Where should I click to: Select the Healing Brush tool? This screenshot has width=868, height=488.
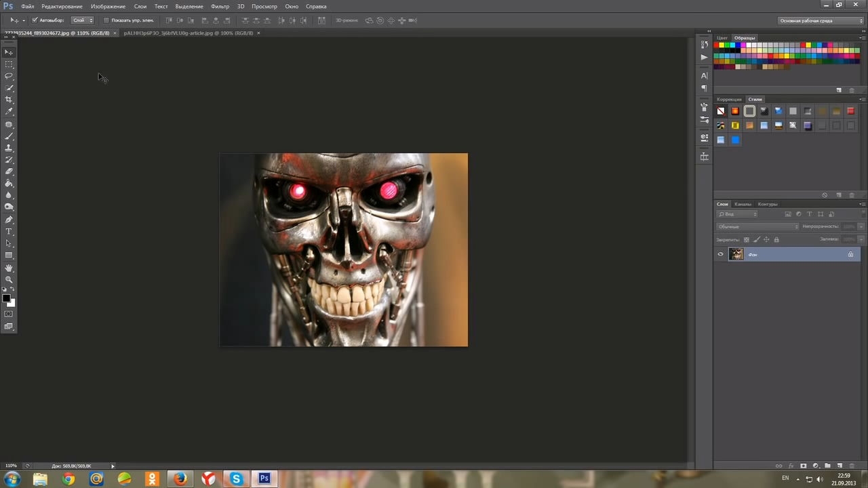click(9, 125)
